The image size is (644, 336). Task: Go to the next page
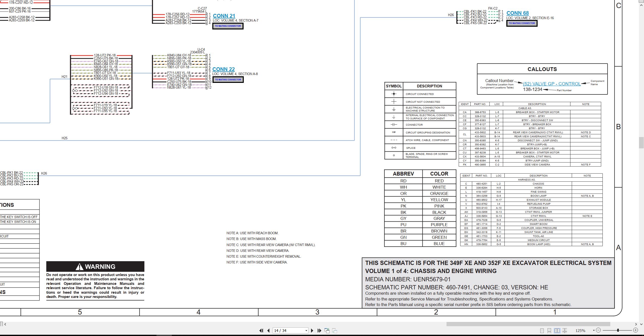(312, 330)
